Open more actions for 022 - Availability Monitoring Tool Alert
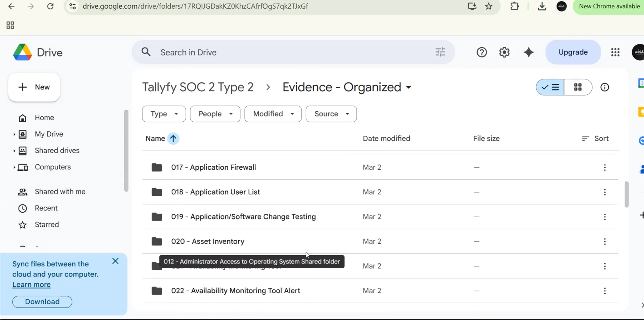The image size is (644, 320). (x=605, y=291)
